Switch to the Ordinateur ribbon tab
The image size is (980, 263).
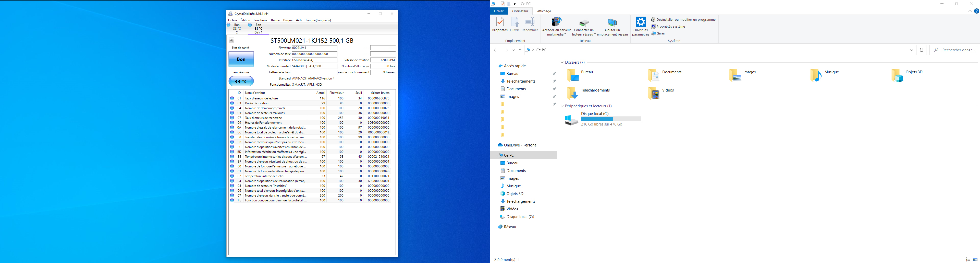(x=520, y=11)
